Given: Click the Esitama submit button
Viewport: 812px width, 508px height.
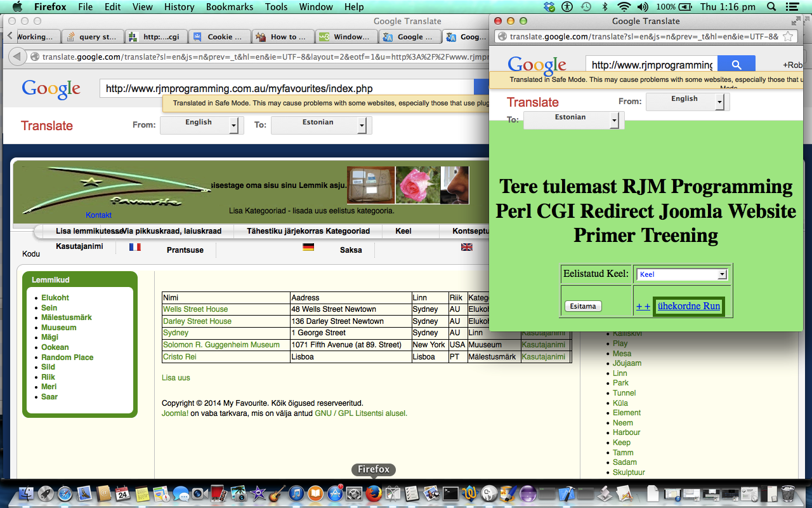Looking at the screenshot, I should tap(583, 306).
